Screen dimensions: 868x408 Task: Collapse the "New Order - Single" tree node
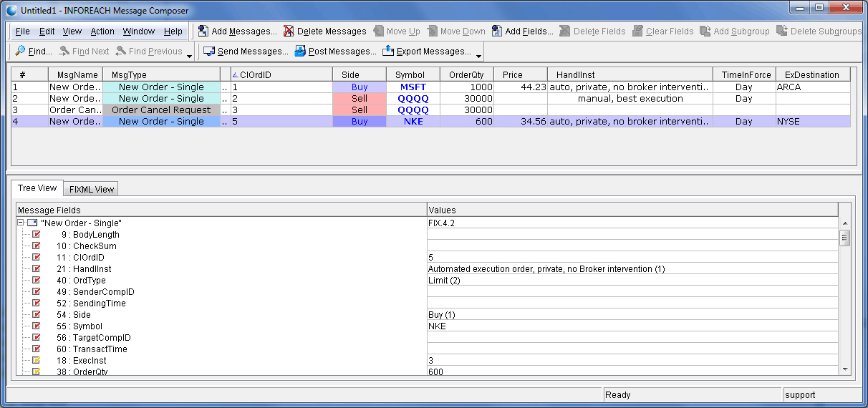(x=21, y=223)
